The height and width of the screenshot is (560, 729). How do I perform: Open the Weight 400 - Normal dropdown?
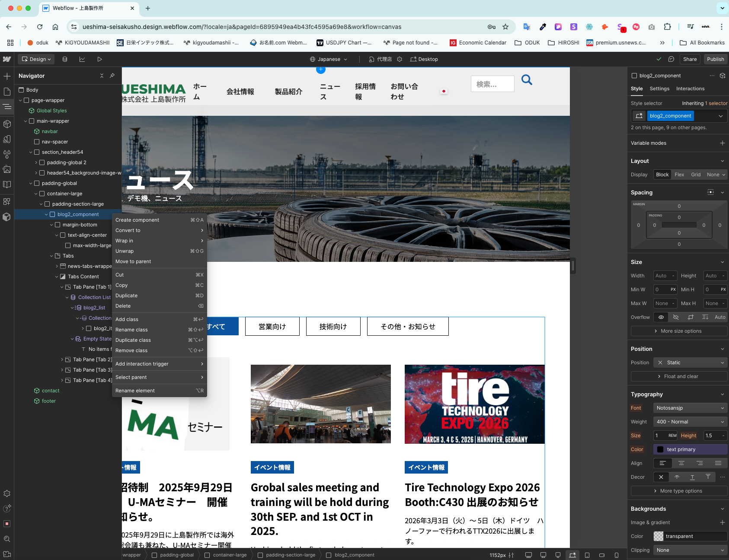pos(690,422)
